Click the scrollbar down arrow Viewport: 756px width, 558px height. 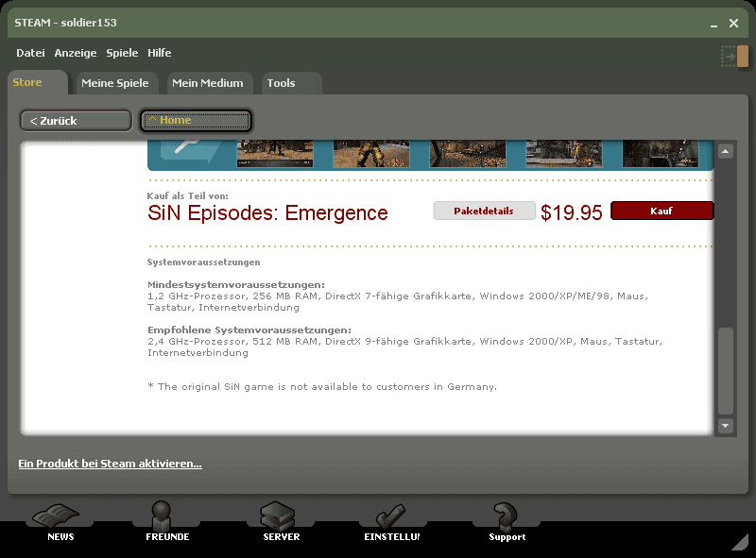pos(725,426)
